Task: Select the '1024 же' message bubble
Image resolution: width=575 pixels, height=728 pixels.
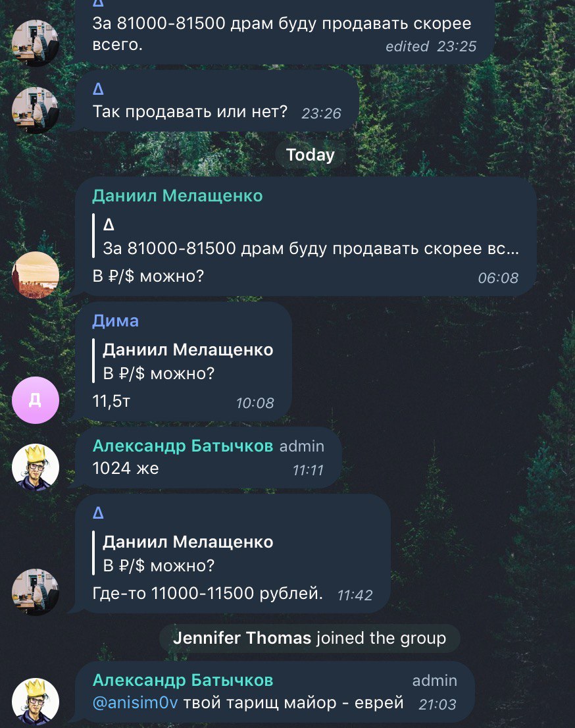Action: 209,457
